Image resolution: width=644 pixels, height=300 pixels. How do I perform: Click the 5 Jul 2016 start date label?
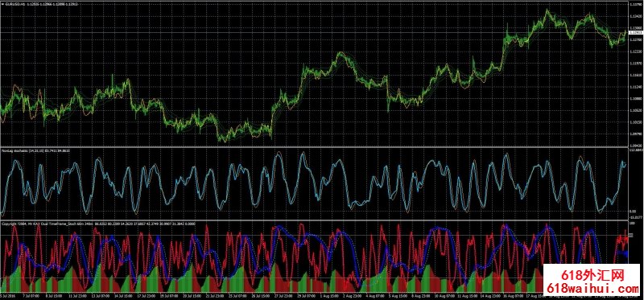tap(8, 295)
